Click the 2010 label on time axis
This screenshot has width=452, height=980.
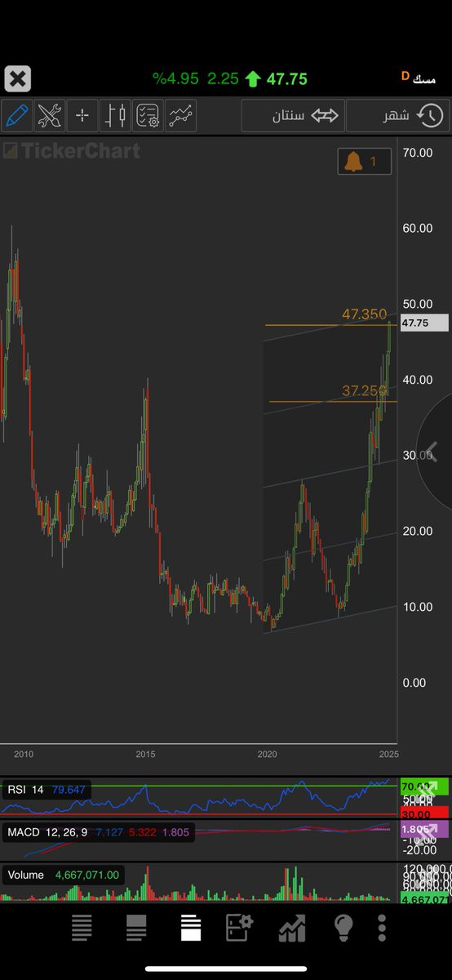click(x=23, y=754)
